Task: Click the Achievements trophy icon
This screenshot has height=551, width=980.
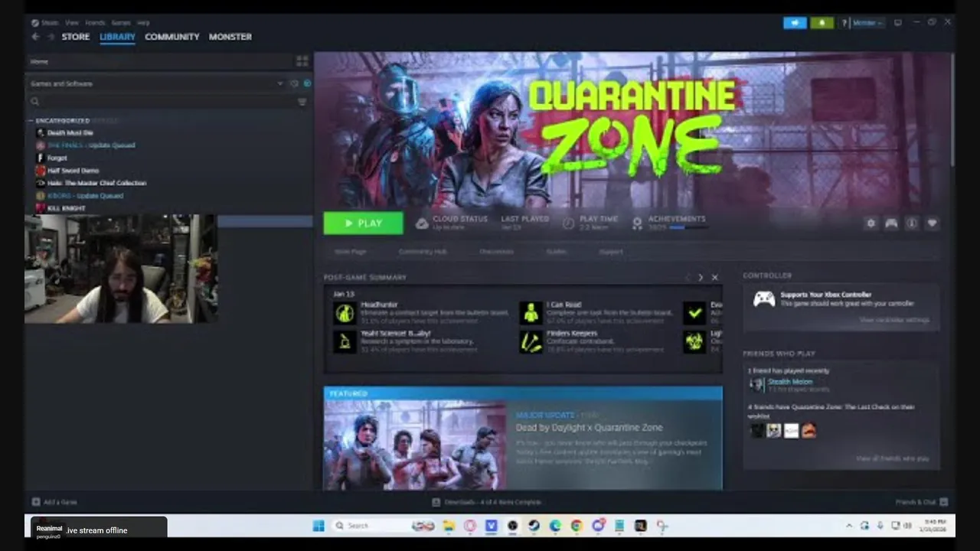Action: pyautogui.click(x=637, y=223)
